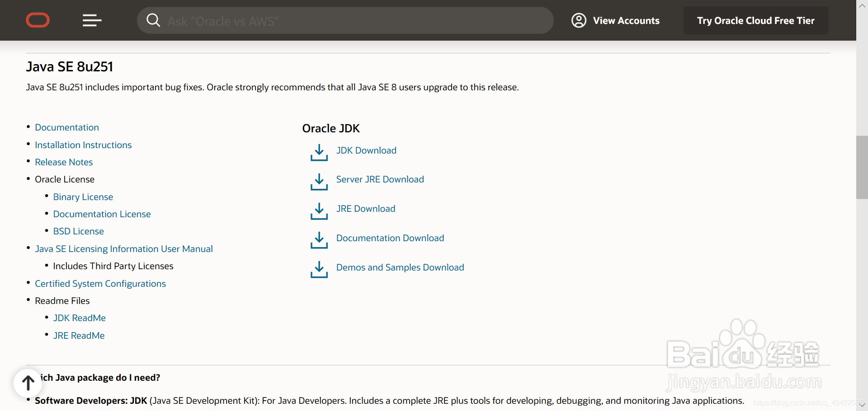Click the download icon beside Server JRE Download

click(x=319, y=182)
